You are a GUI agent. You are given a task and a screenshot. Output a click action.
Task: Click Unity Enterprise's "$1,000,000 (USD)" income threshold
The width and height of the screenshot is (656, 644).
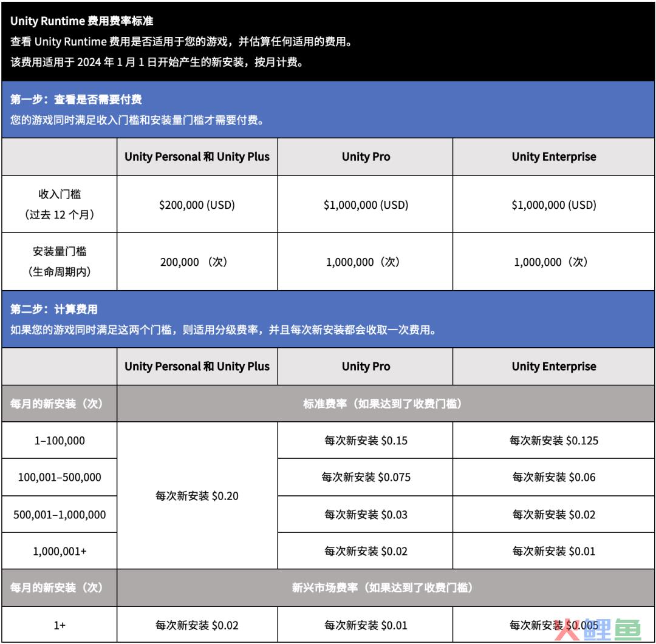coord(554,205)
